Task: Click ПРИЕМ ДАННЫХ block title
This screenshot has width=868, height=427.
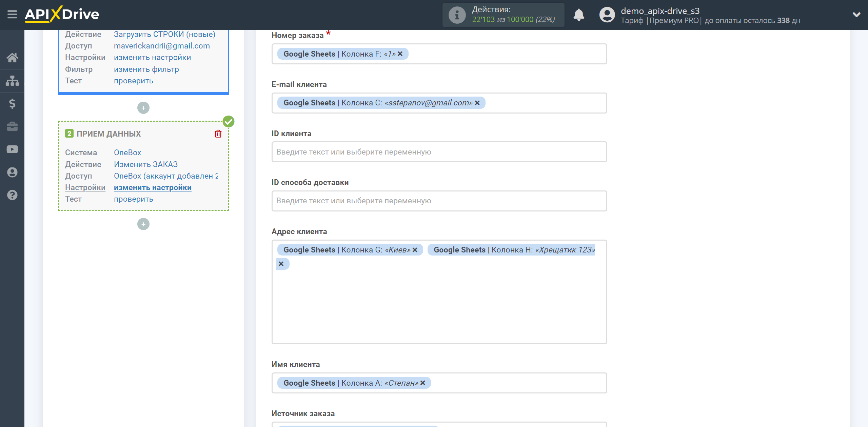Action: pos(108,134)
